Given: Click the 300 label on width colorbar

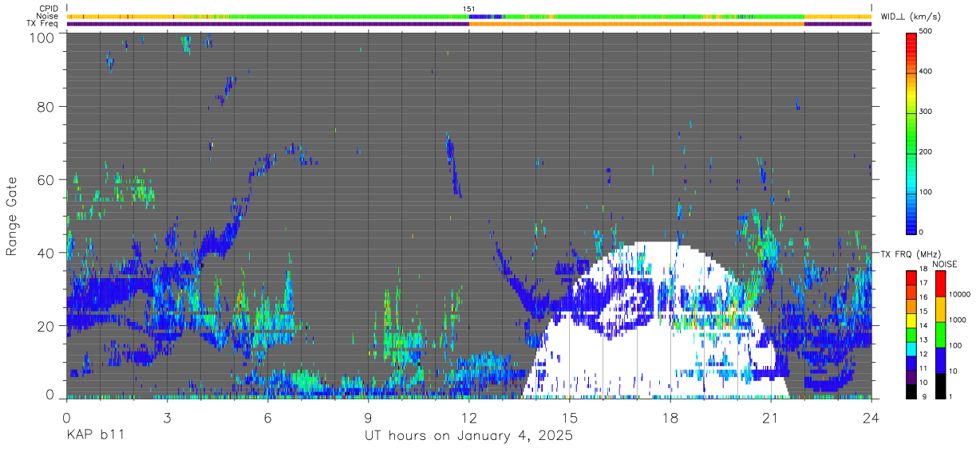Looking at the screenshot, I should point(927,112).
